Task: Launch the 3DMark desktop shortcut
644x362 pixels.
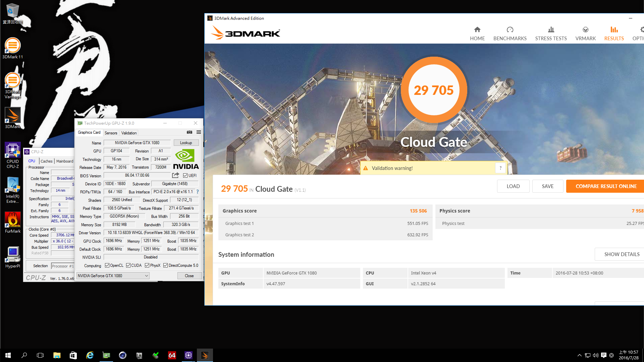Action: (12, 118)
